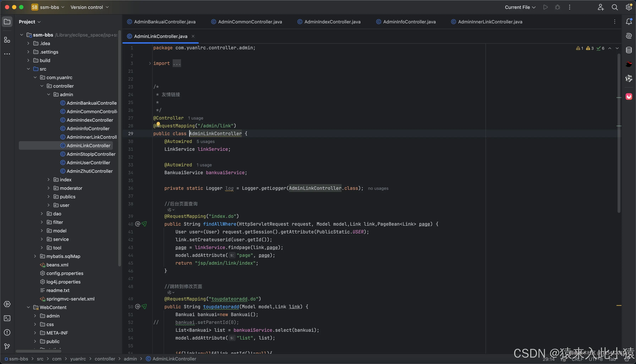Open the Structure tool window icon
Viewport: 636px width, 364px height.
[x=7, y=40]
